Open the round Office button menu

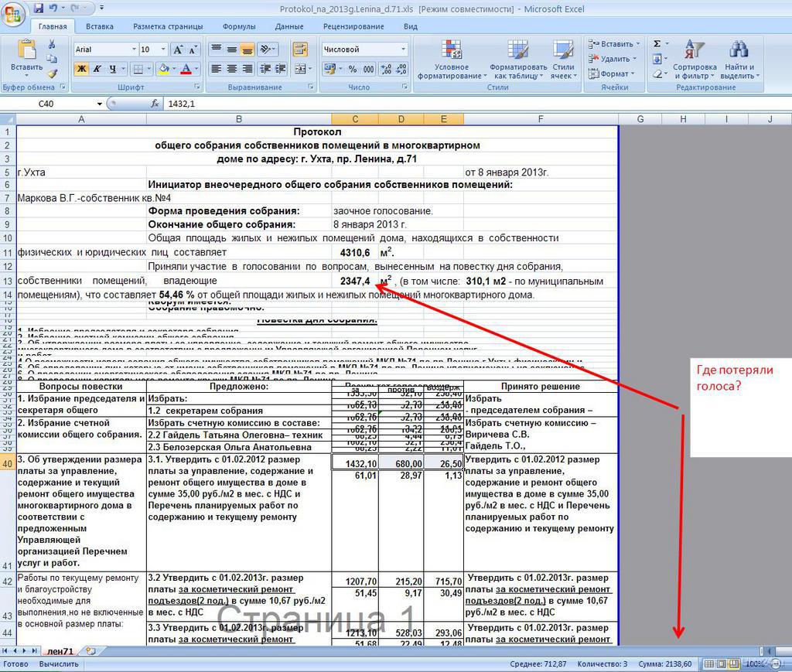12,14
